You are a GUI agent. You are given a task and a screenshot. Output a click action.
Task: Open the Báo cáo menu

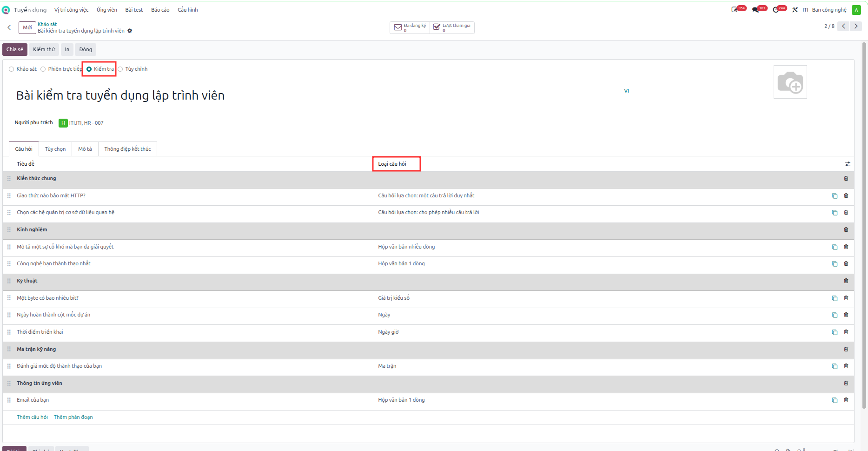tap(160, 10)
